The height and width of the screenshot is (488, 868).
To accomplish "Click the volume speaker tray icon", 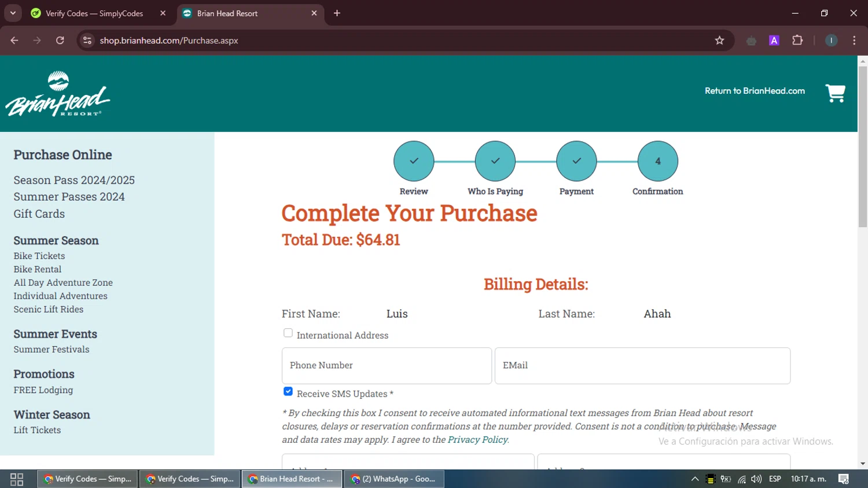I will point(756,479).
